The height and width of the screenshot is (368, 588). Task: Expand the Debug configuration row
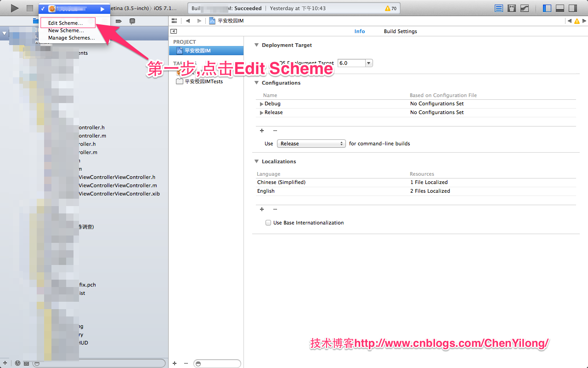(x=261, y=104)
